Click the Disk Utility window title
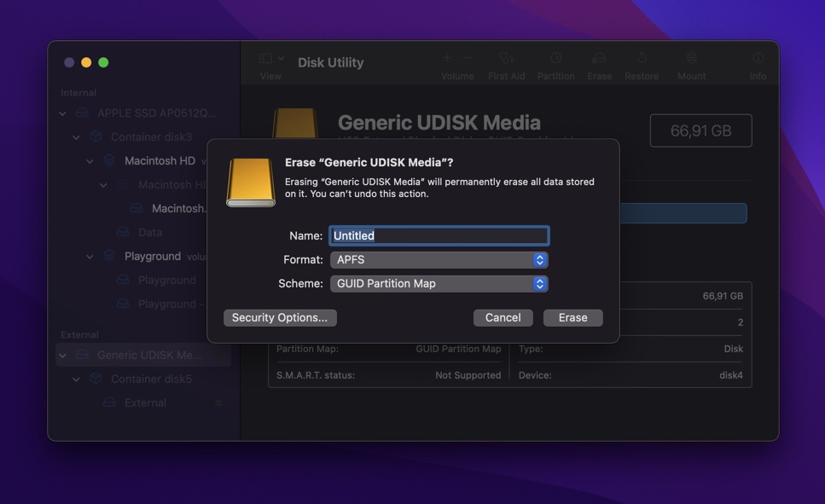Image resolution: width=825 pixels, height=504 pixels. click(330, 62)
